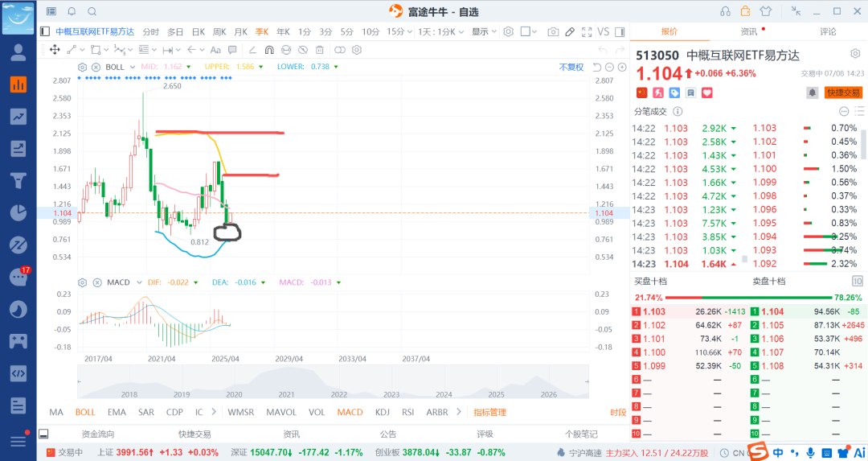Open the 显示 display dropdown
Screen dimensions: 868x461
coord(484,31)
